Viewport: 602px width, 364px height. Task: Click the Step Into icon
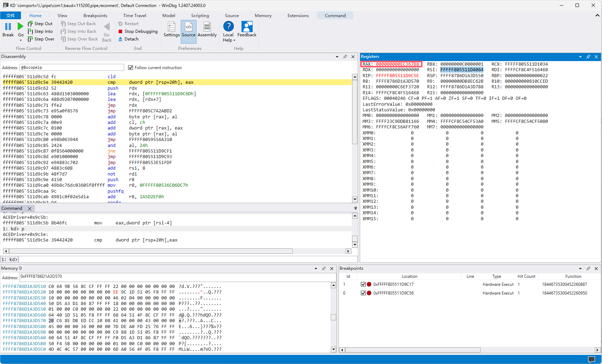30,31
